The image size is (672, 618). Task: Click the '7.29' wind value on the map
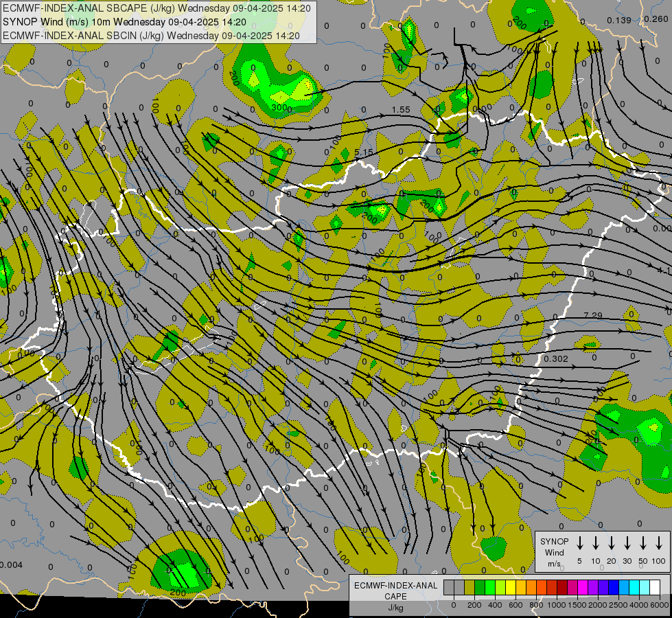pos(593,315)
